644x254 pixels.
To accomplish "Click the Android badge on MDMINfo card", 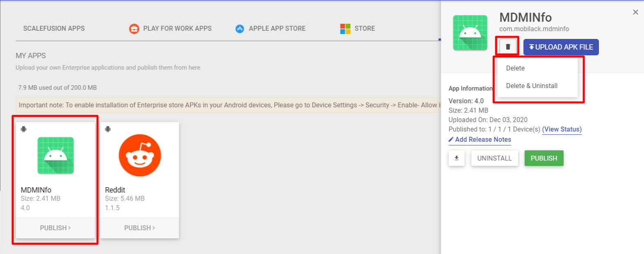I will pos(24,129).
